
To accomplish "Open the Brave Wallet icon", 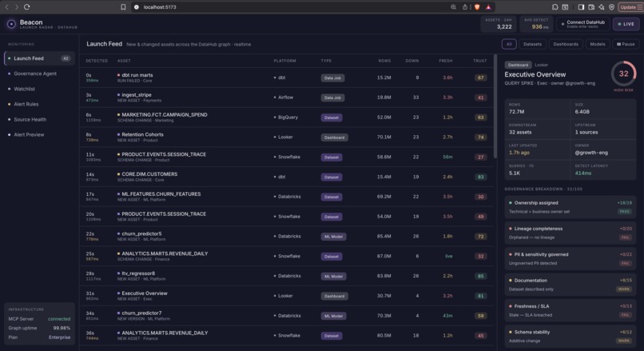I will click(591, 7).
